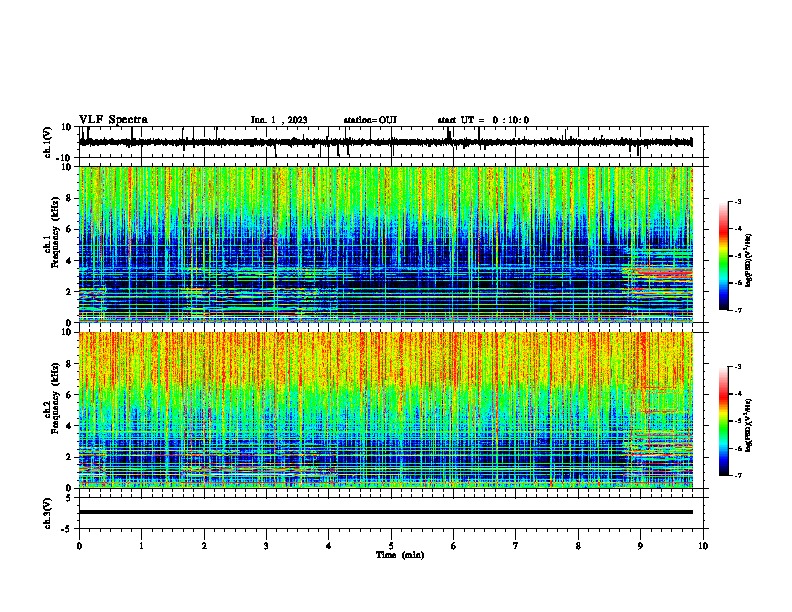The height and width of the screenshot is (612, 792).
Task: Click time axis tick label "0"
Action: (x=79, y=546)
